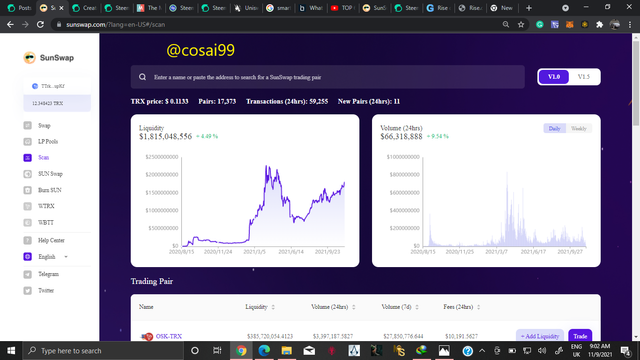This screenshot has height=360, width=640.
Task: Open File Explorer from the taskbar
Action: pos(287,351)
